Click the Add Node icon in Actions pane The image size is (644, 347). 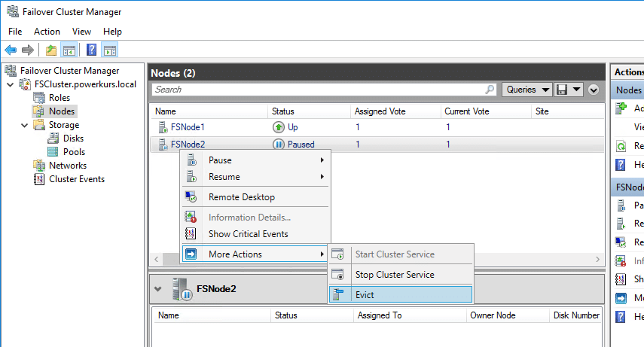[621, 108]
